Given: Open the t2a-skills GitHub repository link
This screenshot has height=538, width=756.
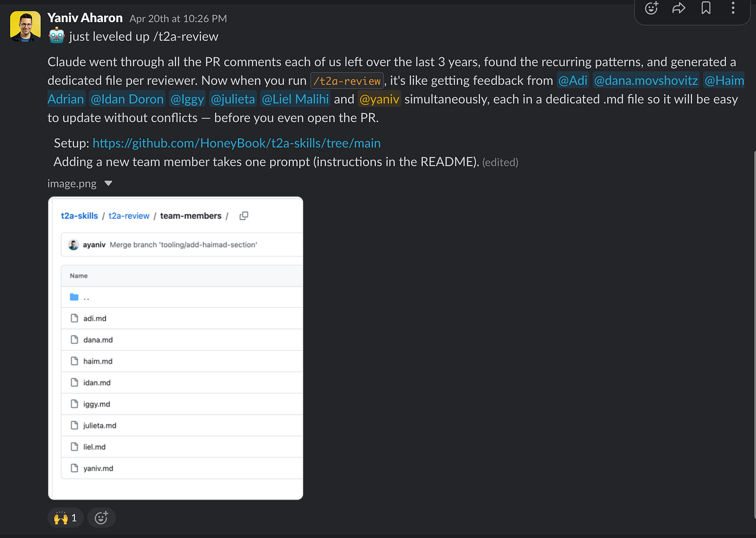Looking at the screenshot, I should [x=237, y=143].
